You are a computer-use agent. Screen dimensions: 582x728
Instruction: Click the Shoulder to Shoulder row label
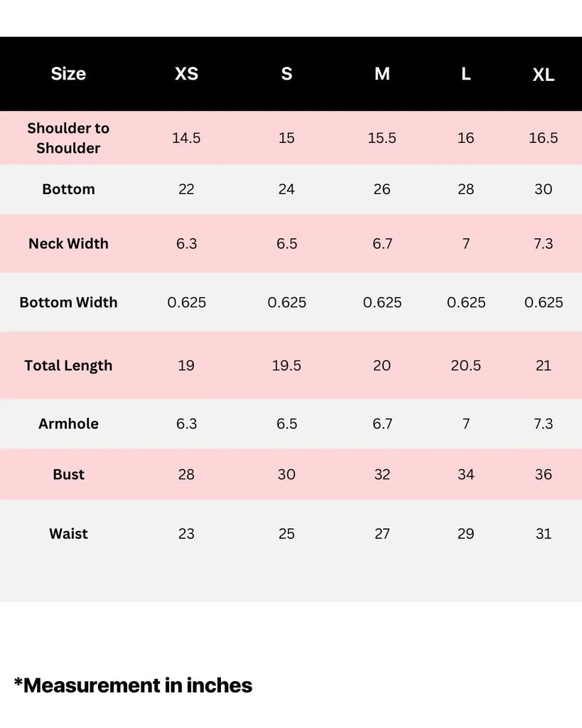click(68, 138)
